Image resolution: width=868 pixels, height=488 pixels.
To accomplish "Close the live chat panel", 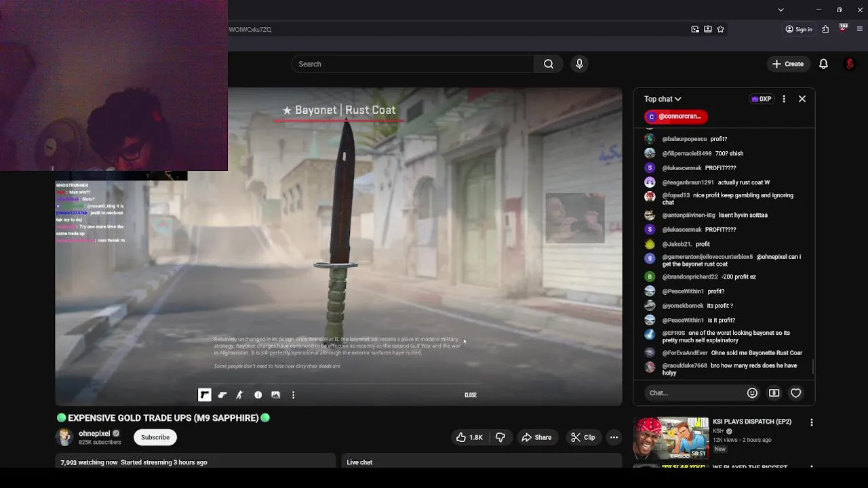I will coord(802,99).
